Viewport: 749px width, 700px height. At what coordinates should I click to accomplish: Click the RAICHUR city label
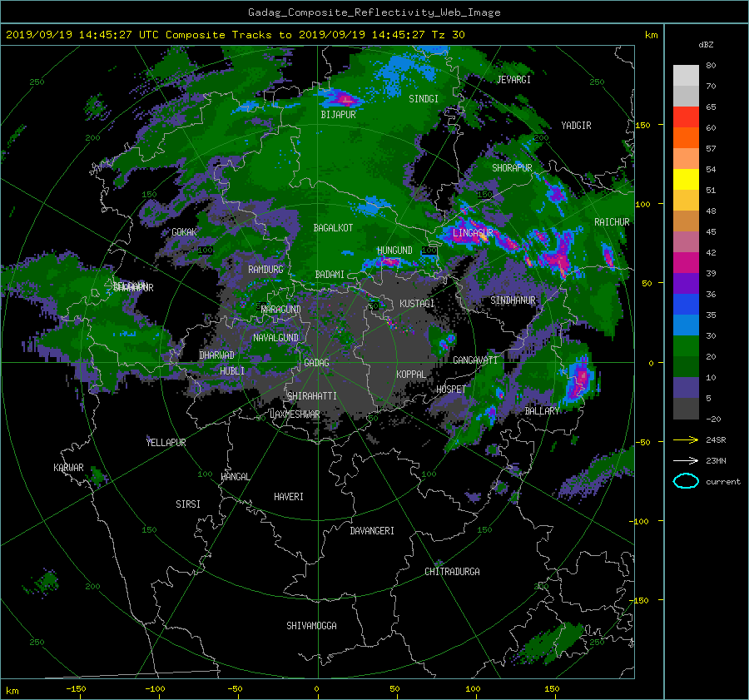[x=612, y=222]
